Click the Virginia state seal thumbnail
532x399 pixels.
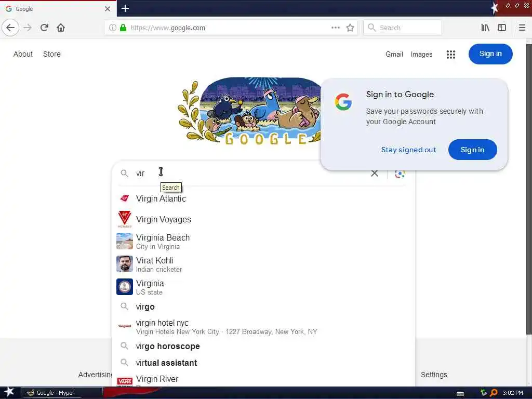point(125,287)
